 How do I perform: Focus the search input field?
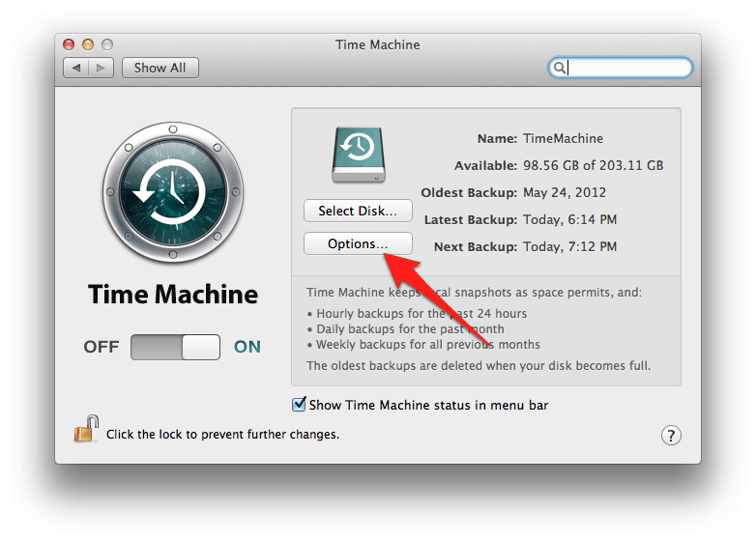(628, 68)
